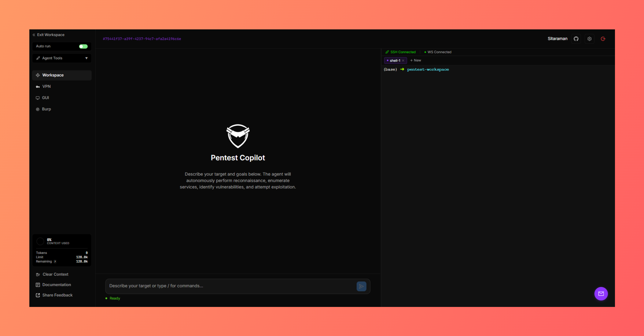
Task: Click the context used progress circle
Action: 40,241
